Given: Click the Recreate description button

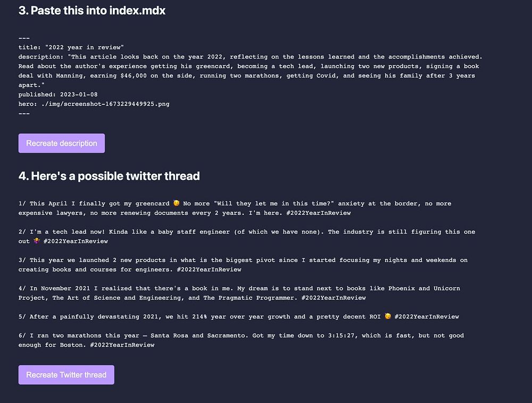Looking at the screenshot, I should coord(62,143).
